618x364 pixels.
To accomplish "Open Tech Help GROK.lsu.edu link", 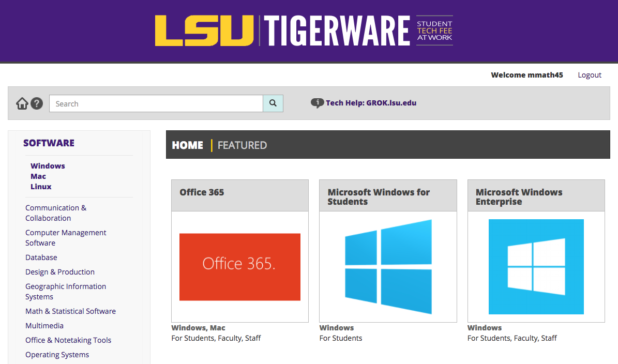I will (371, 103).
